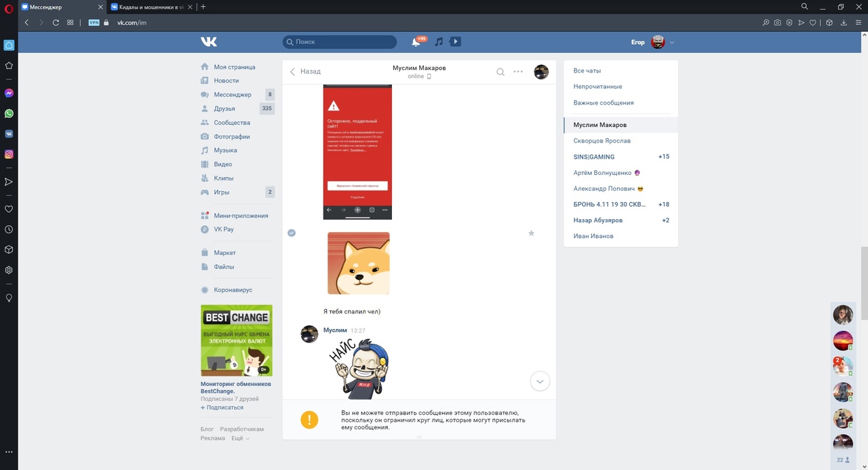Switch to Непрочитанные chats filter
This screenshot has width=868, height=470.
[x=597, y=87]
